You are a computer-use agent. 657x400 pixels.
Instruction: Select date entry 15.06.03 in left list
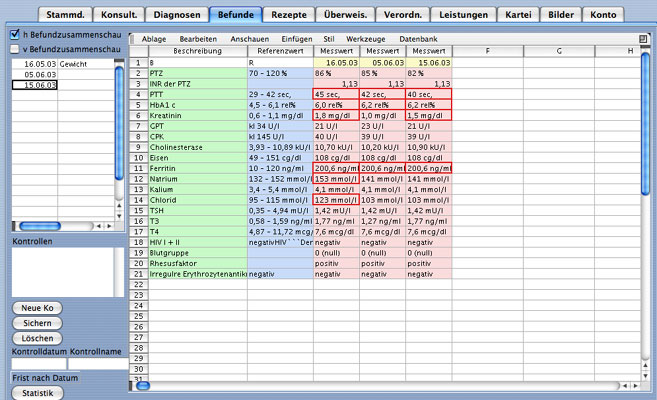click(34, 85)
